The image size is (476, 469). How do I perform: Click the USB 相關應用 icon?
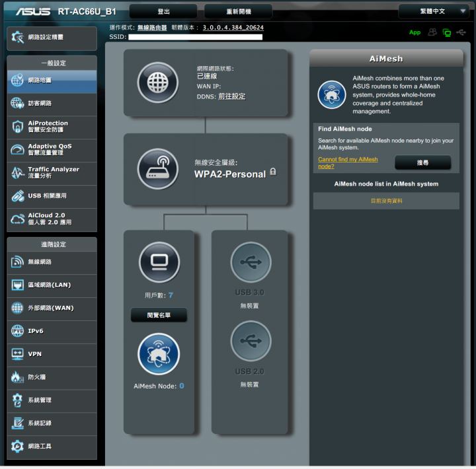17,196
